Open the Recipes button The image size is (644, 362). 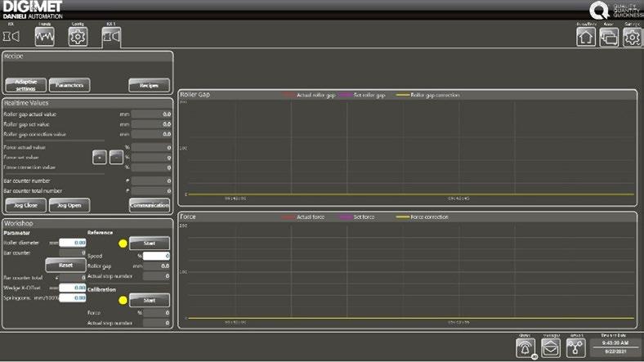click(x=149, y=85)
